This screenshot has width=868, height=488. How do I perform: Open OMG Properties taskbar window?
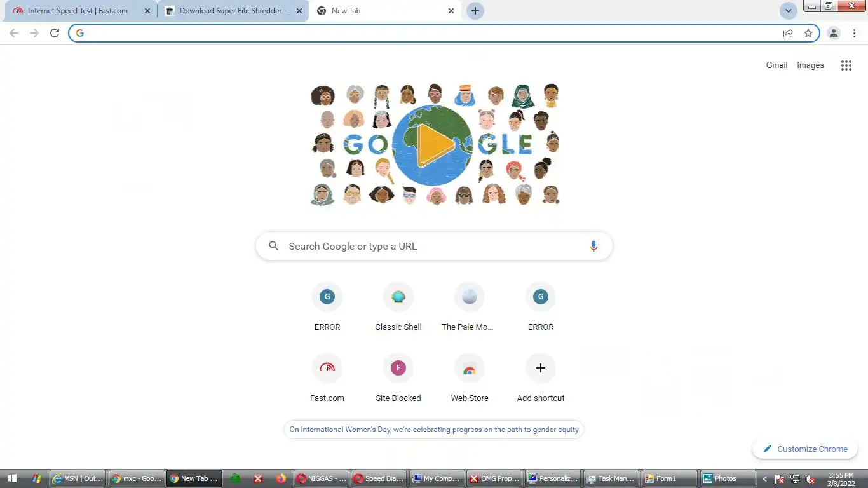point(494,478)
